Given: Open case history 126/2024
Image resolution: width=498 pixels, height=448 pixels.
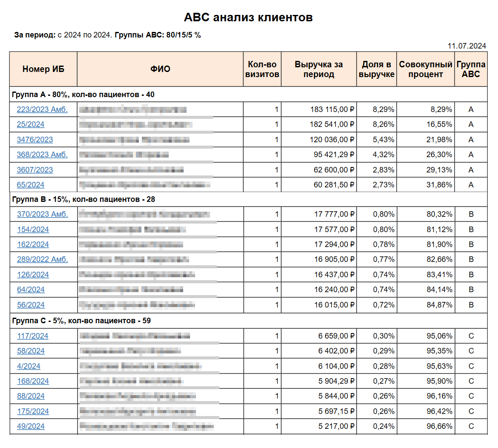Looking at the screenshot, I should pos(33,275).
